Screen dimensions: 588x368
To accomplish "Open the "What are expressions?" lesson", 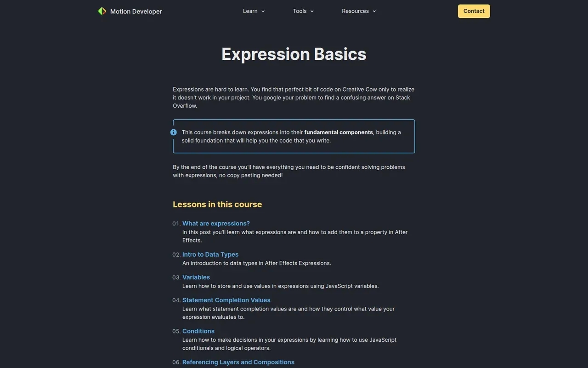I will (216, 224).
